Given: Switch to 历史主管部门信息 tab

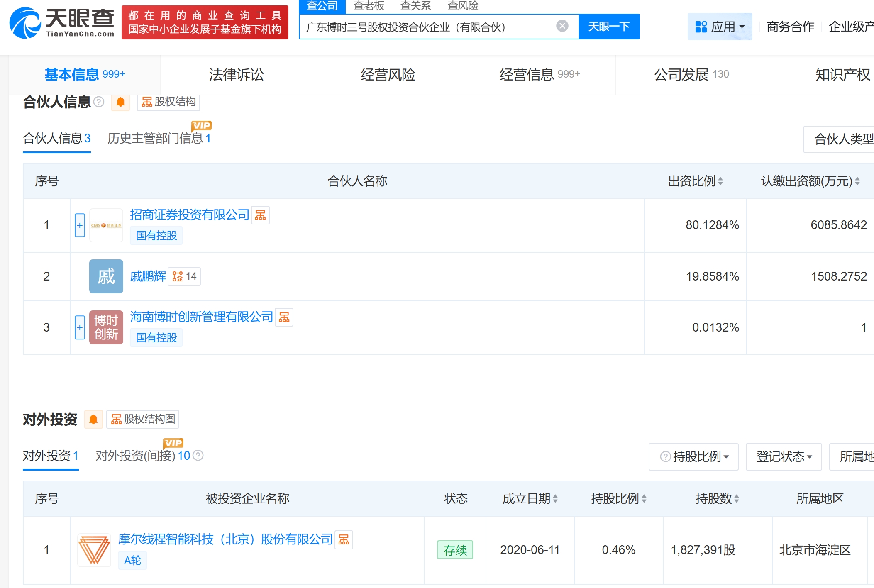Looking at the screenshot, I should 159,138.
